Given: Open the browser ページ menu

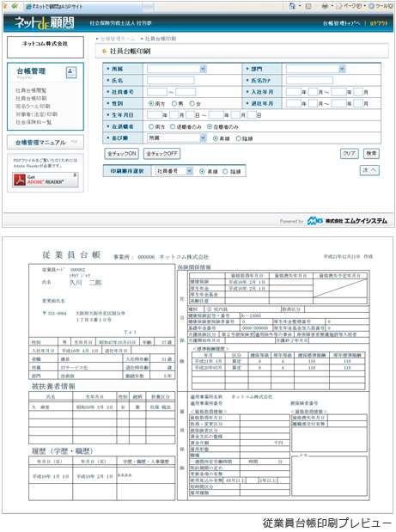Looking at the screenshot, I should click(x=350, y=6).
